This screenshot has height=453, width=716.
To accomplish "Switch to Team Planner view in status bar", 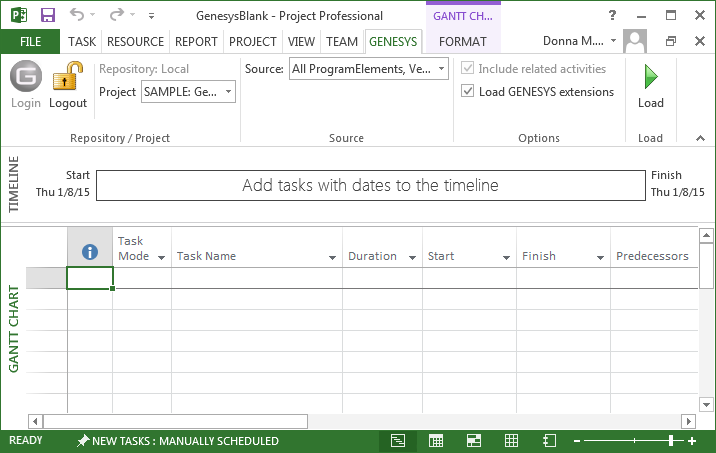I will pos(474,441).
